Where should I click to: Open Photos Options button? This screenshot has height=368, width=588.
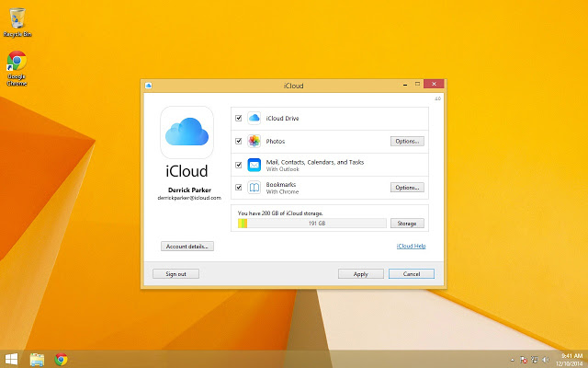(x=407, y=141)
